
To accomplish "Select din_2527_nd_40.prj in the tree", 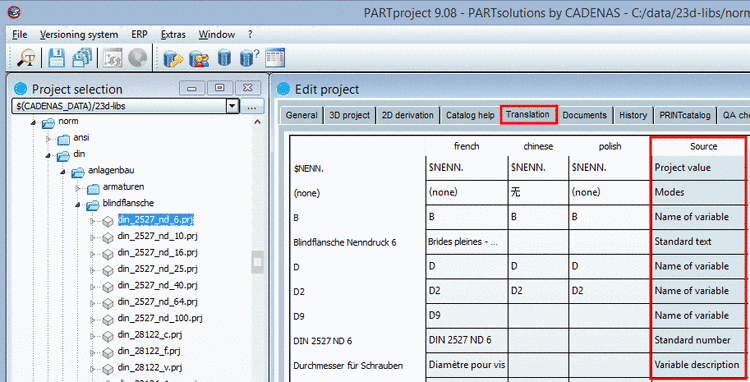I will 157,285.
